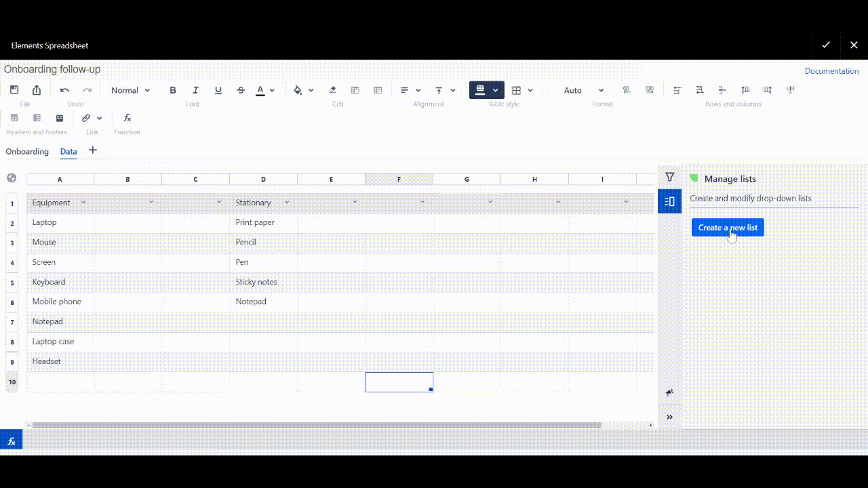
Task: Clear cell formatting with the eraser icon
Action: coord(332,90)
